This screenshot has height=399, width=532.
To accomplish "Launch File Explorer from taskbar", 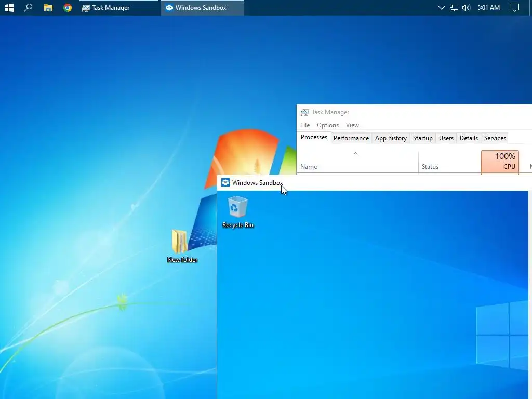I will click(x=48, y=7).
